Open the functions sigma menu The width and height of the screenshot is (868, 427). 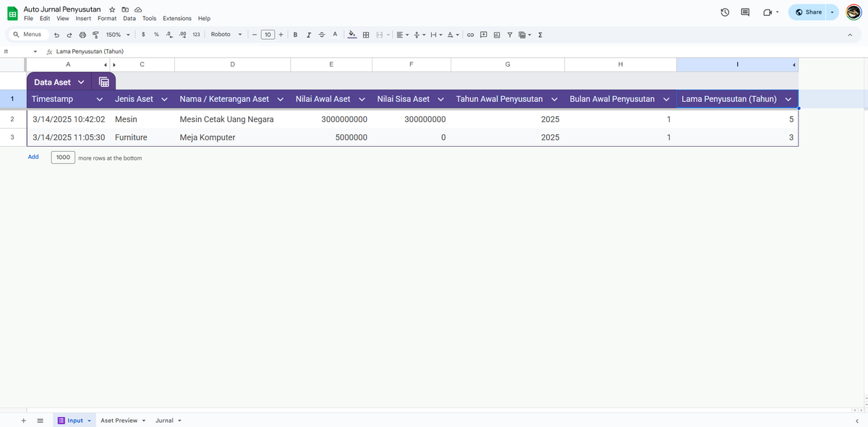[x=540, y=35]
